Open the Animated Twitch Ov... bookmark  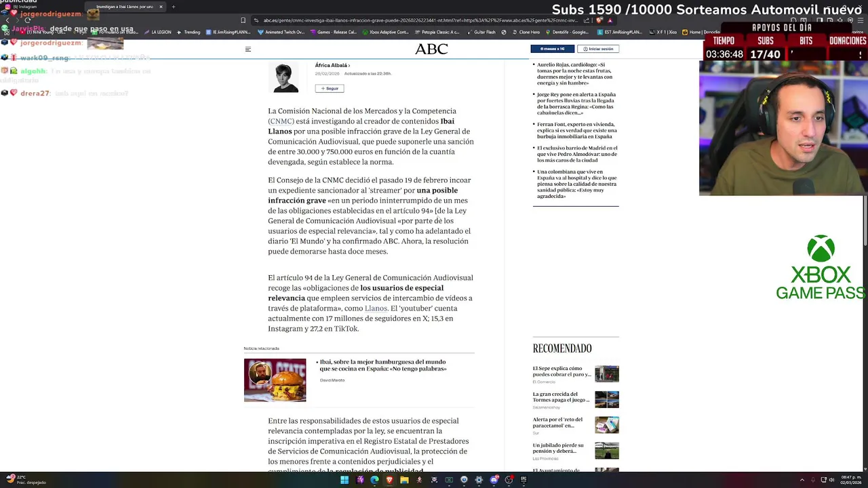pos(281,32)
